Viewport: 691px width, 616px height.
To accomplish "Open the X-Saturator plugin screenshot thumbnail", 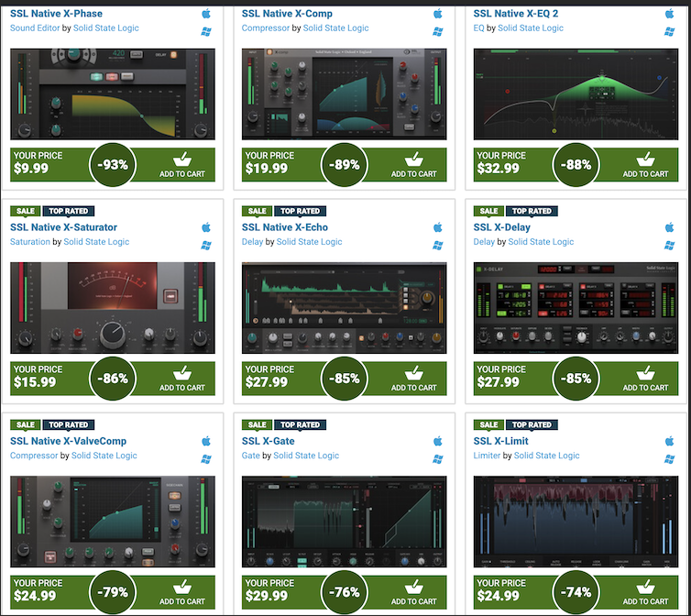I will pyautogui.click(x=113, y=308).
